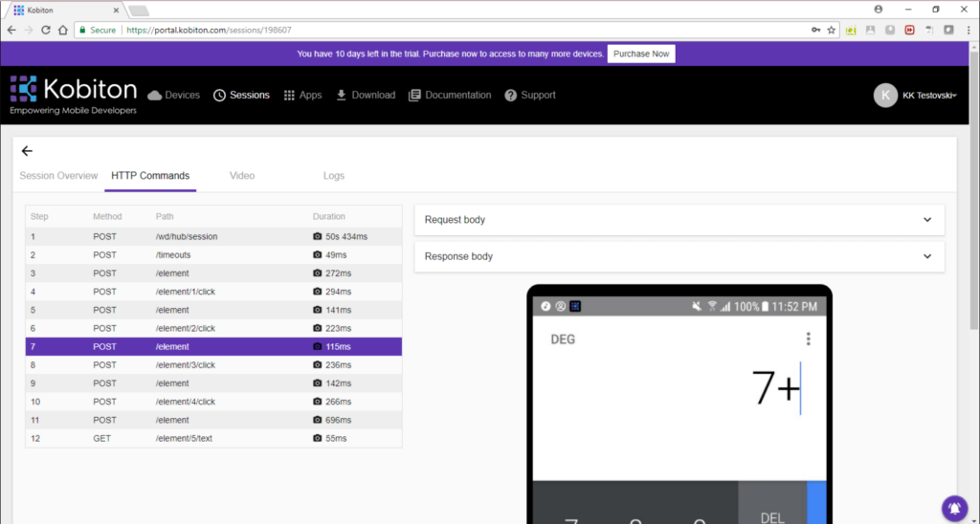Open the Video tab
980x524 pixels.
click(x=242, y=176)
